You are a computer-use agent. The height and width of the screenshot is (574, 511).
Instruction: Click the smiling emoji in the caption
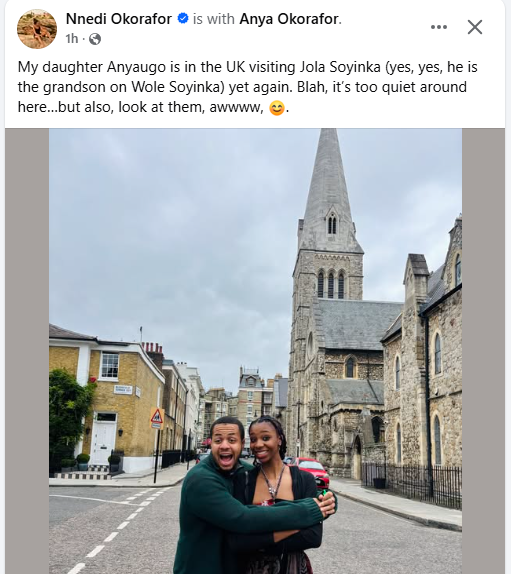click(277, 108)
